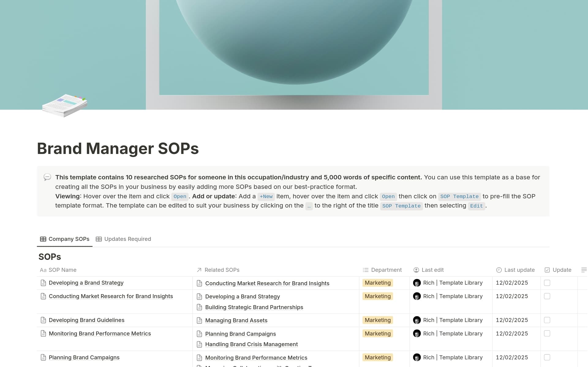
Task: Click the clock icon in the Last update header
Action: click(498, 270)
